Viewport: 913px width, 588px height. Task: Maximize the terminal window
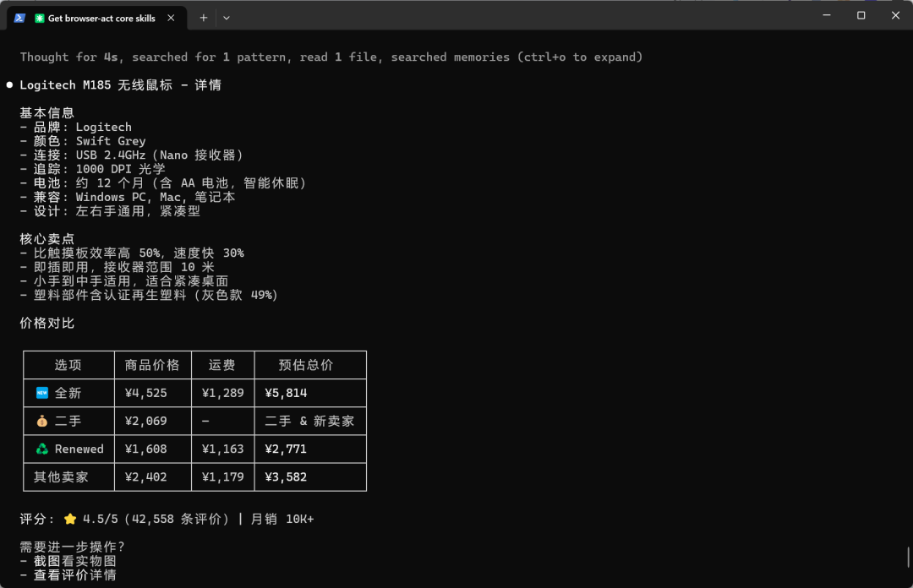(x=861, y=15)
